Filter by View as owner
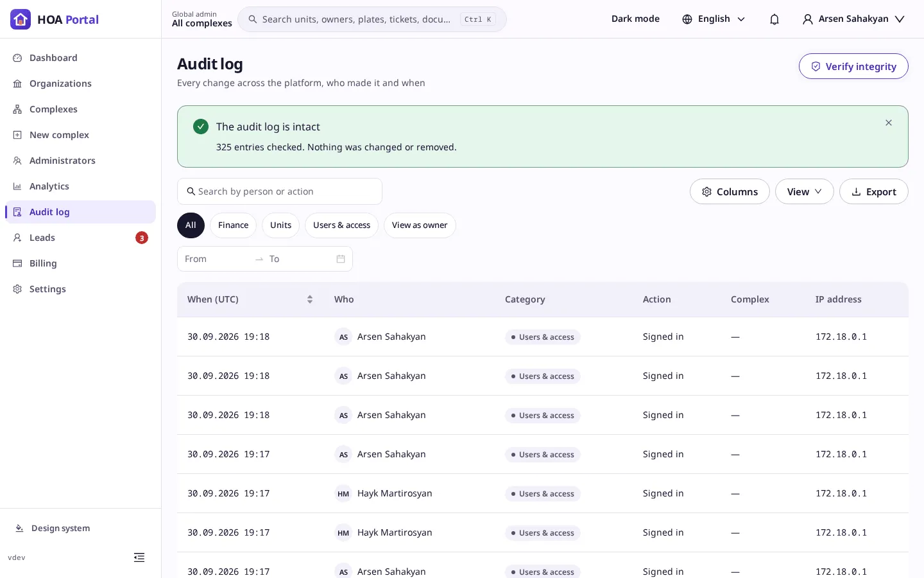This screenshot has height=578, width=924. pos(420,225)
